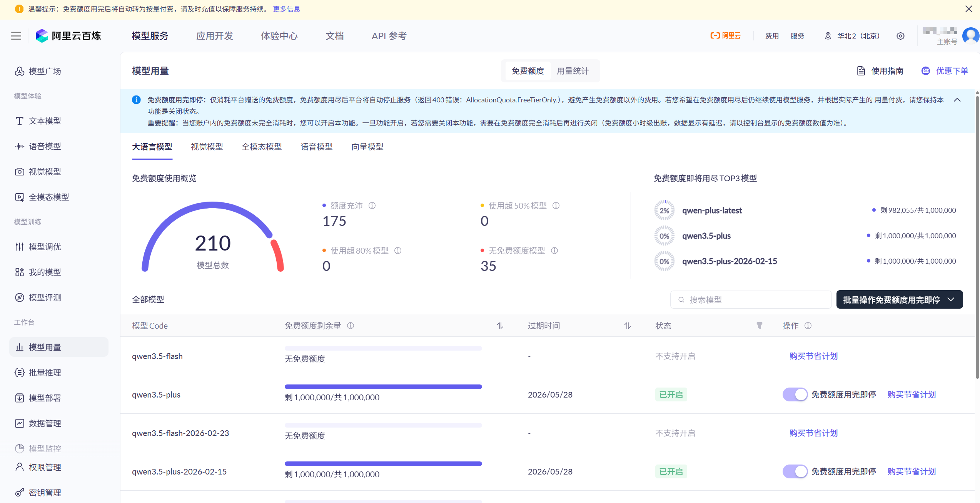Click 购买节省计划 for qwen3.5-plus-2026-02-15 row
This screenshot has width=980, height=503.
[912, 471]
